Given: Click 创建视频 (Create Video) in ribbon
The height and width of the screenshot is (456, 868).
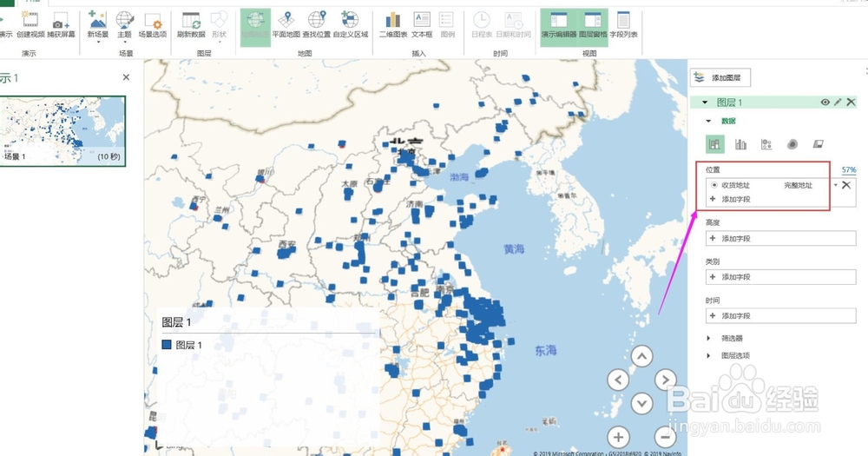Looking at the screenshot, I should [x=30, y=25].
